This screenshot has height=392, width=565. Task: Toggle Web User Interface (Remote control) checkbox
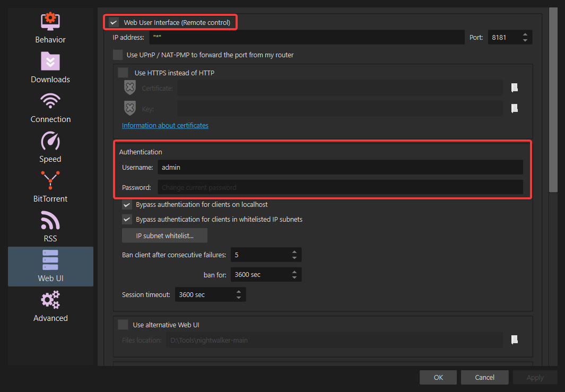114,22
